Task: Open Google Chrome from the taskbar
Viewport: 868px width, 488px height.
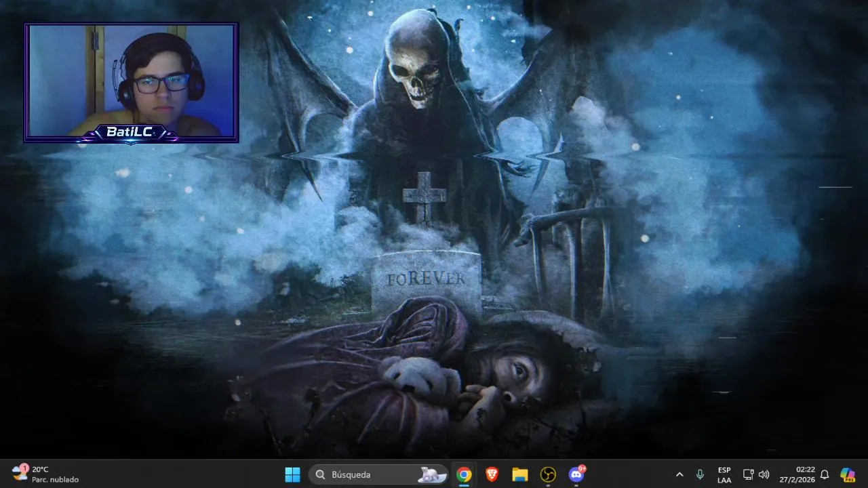Action: (464, 474)
